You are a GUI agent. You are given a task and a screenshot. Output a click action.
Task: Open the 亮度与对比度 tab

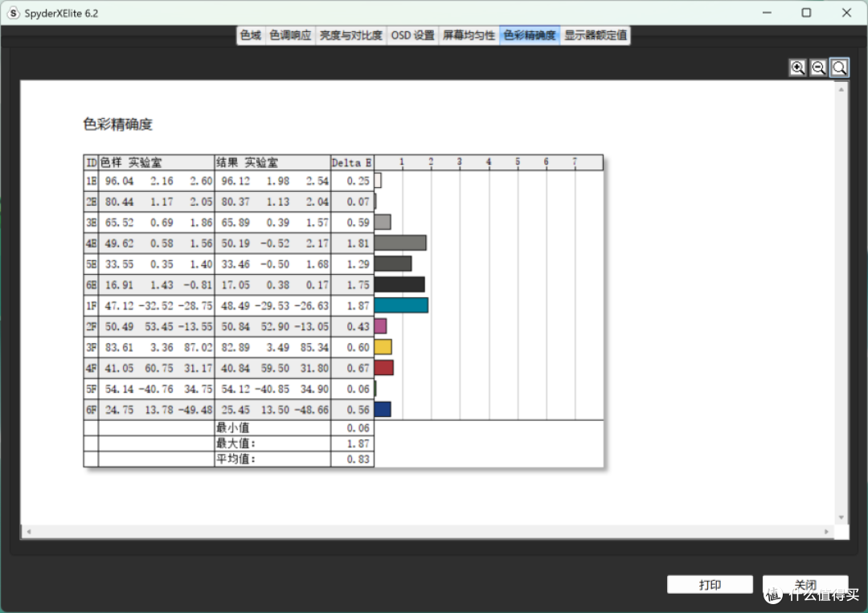351,35
